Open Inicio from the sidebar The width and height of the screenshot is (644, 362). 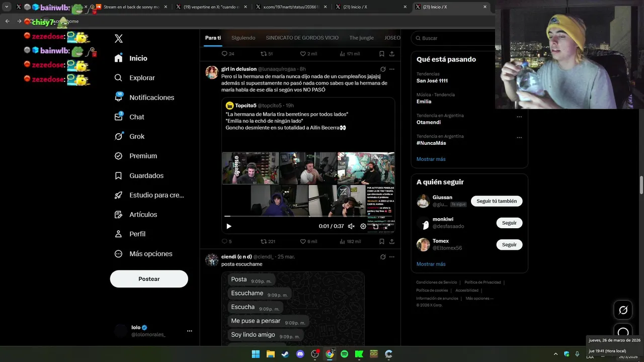coord(131,58)
